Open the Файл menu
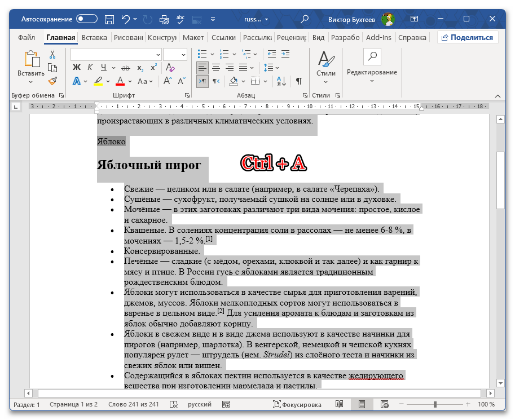 27,38
